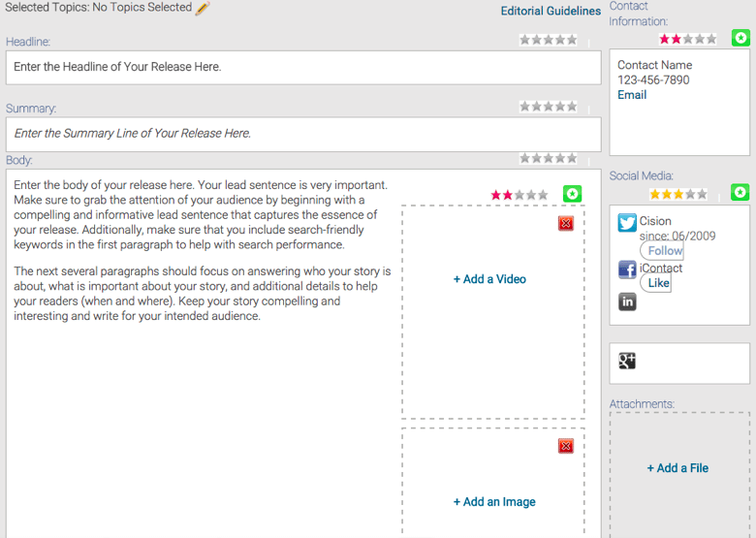The width and height of the screenshot is (756, 538).
Task: Click the Twitter icon in Social Media
Action: click(627, 223)
